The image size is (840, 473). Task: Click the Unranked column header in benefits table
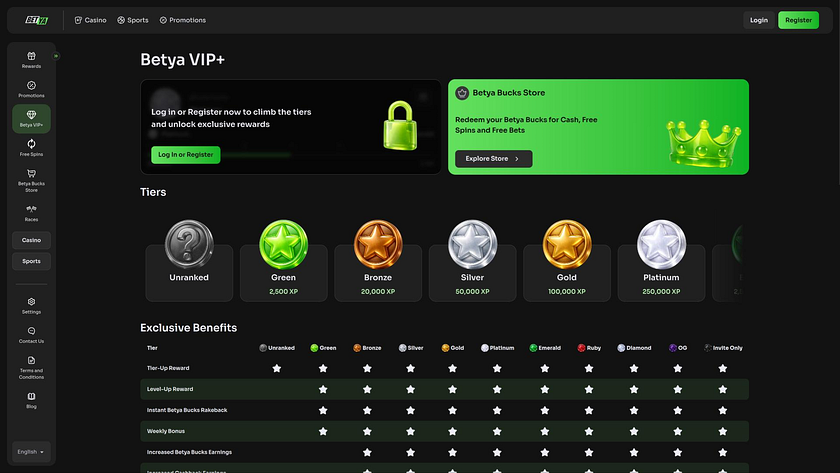pyautogui.click(x=277, y=348)
